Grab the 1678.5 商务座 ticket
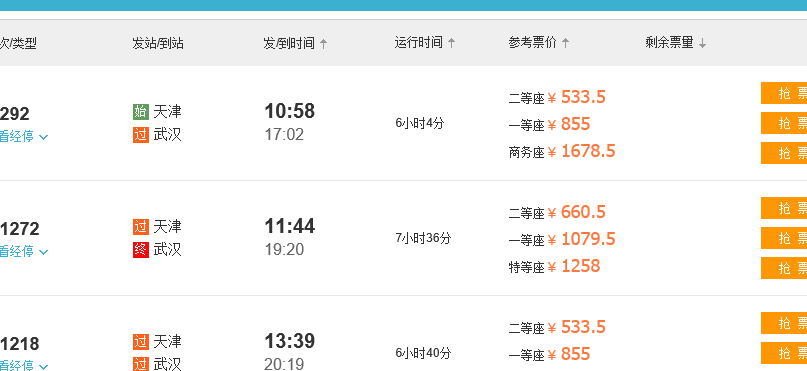Image resolution: width=807 pixels, height=371 pixels. (784, 153)
